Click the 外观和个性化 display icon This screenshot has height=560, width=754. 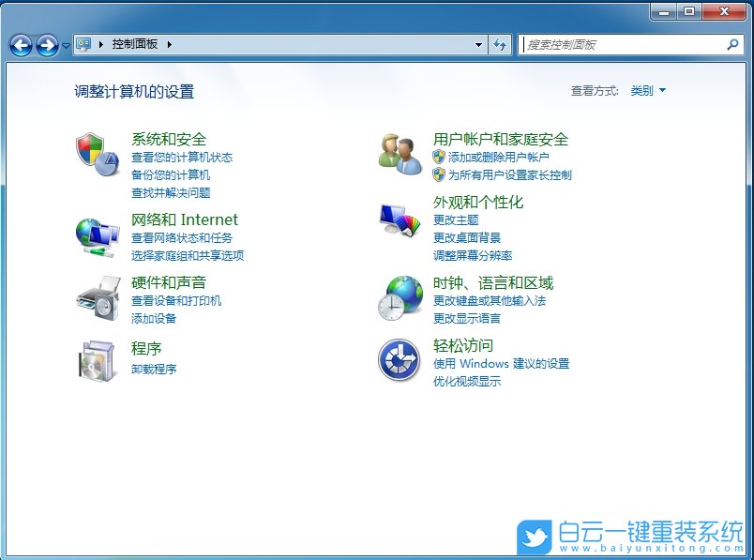(400, 221)
